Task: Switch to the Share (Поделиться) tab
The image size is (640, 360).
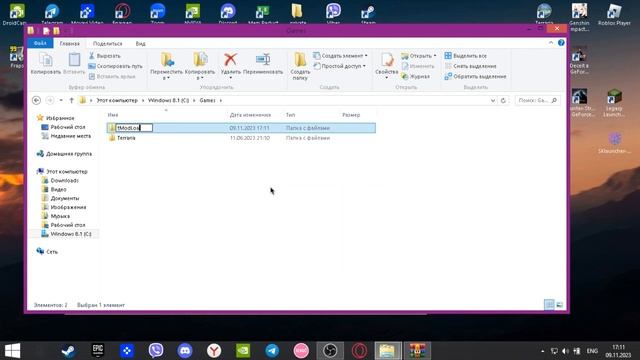Action: coord(107,43)
